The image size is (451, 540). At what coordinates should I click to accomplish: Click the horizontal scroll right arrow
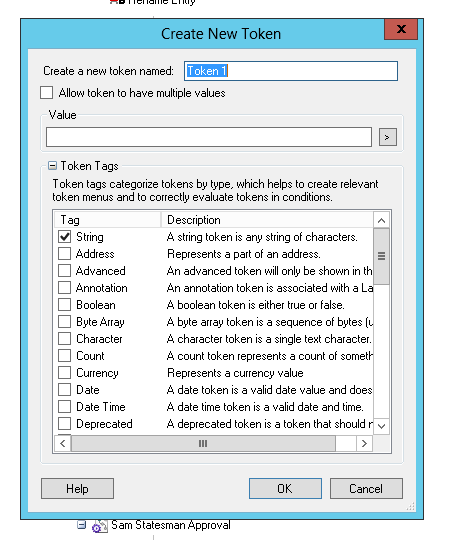(364, 444)
